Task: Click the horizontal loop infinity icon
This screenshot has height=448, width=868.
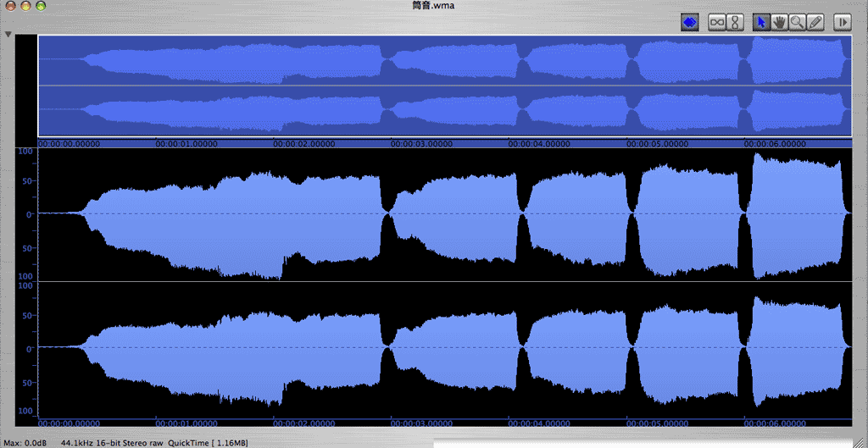Action: [x=717, y=23]
